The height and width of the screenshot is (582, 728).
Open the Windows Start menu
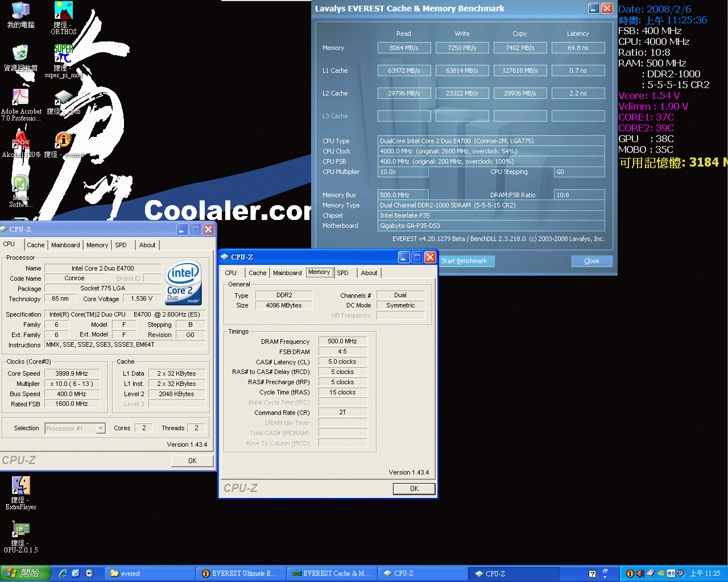click(x=25, y=573)
